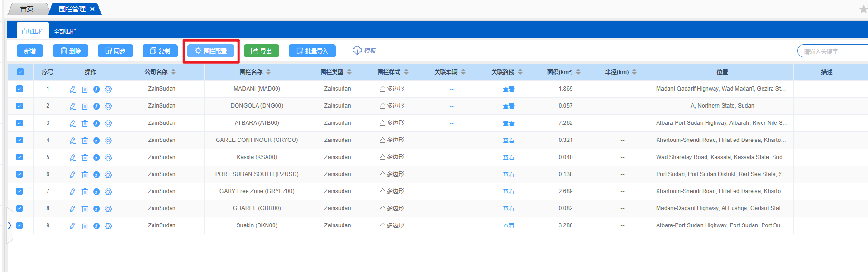The image size is (868, 272).
Task: Click 查看 link for PORT SUDAN SOUTH row
Action: click(508, 175)
